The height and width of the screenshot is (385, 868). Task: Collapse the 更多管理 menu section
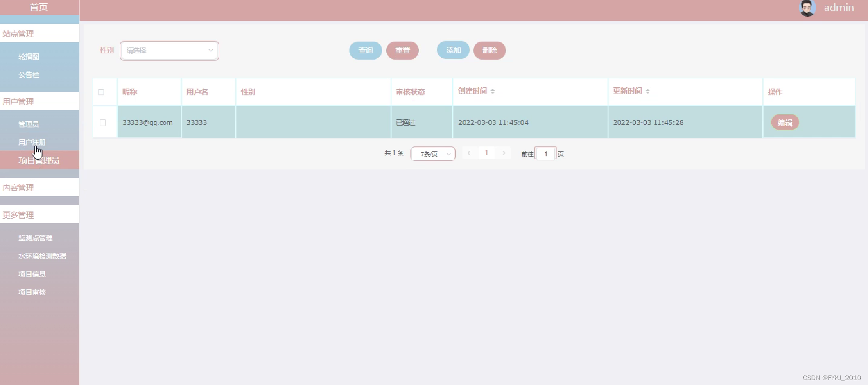(x=39, y=215)
